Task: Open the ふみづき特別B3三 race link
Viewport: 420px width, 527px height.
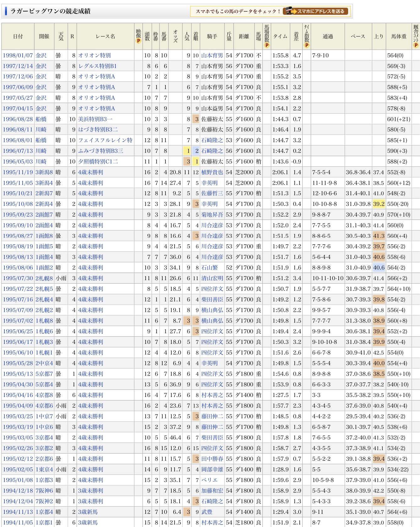Action: [101, 151]
